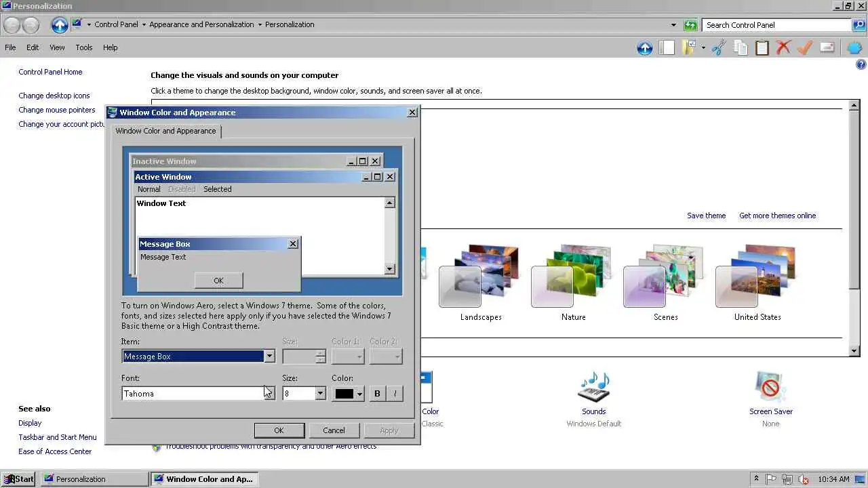Click the Cut scissors toolbar icon

coord(719,47)
